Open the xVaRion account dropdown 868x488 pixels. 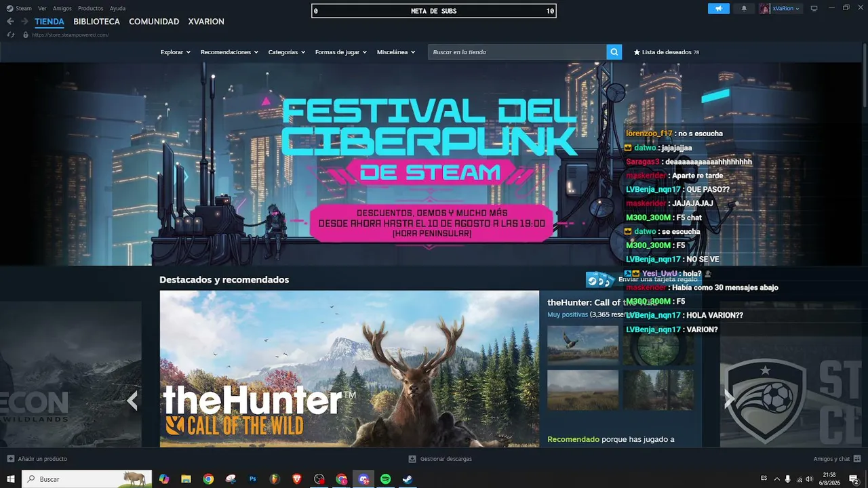click(786, 9)
